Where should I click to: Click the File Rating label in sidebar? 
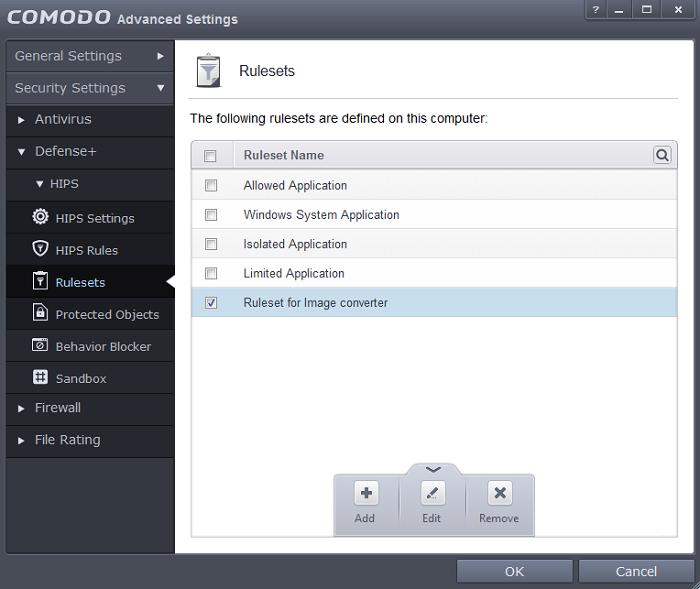tap(68, 440)
